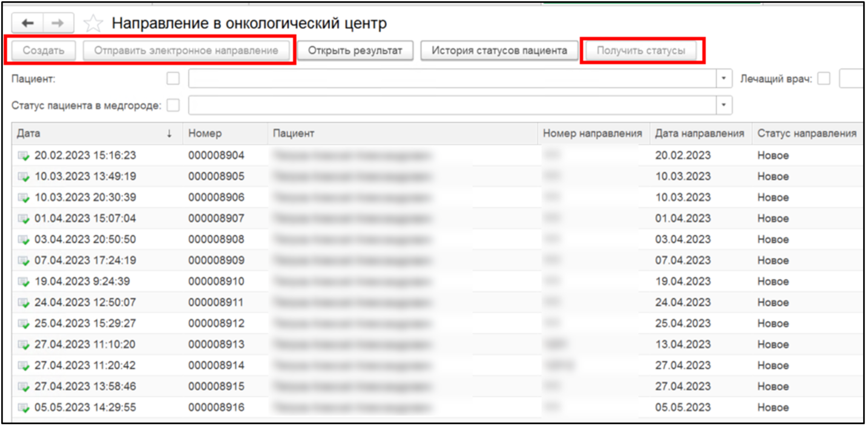The height and width of the screenshot is (426, 868).
Task: Open История статусов пациента
Action: point(499,51)
